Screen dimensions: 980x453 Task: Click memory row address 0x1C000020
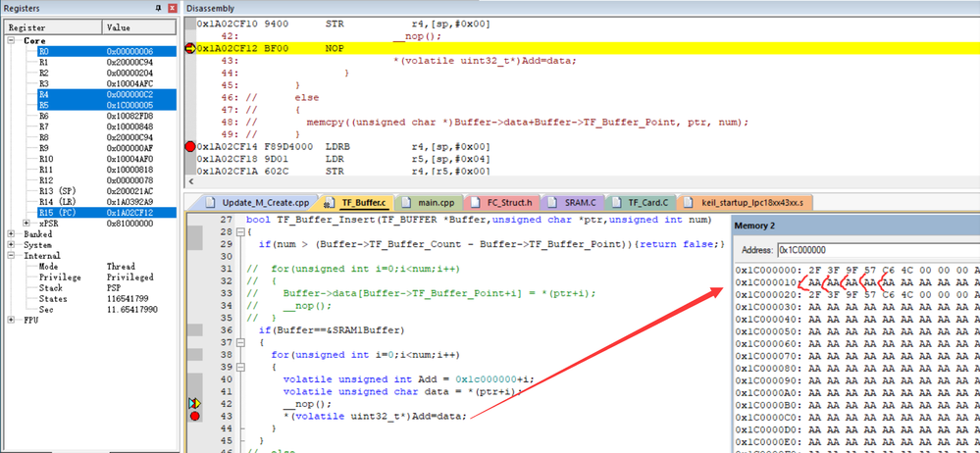[769, 295]
